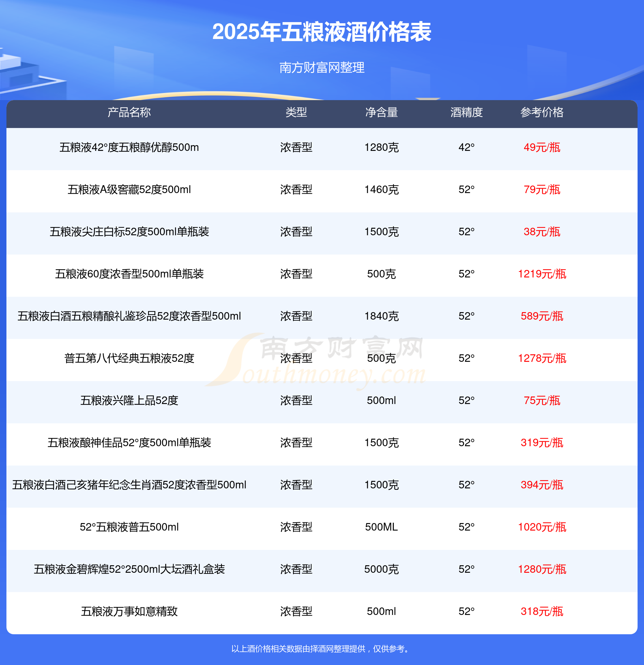
Task: Click the "参考价格" column header
Action: coord(542,112)
